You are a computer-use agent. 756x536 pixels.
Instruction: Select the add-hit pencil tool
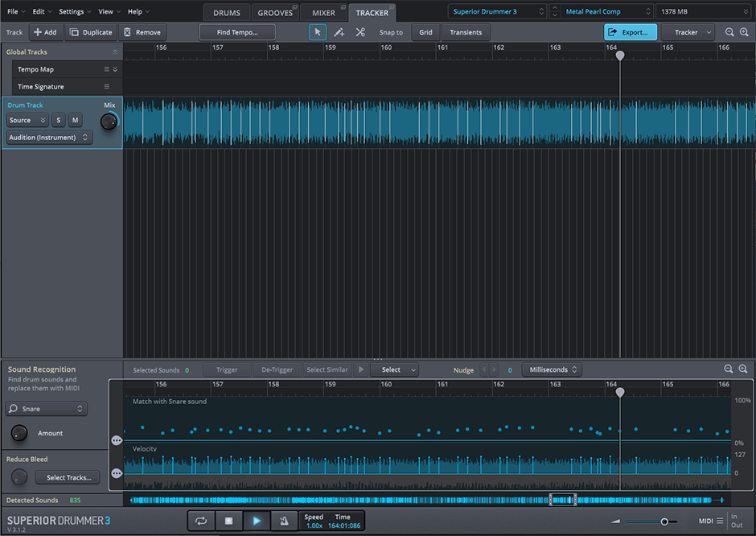point(339,32)
